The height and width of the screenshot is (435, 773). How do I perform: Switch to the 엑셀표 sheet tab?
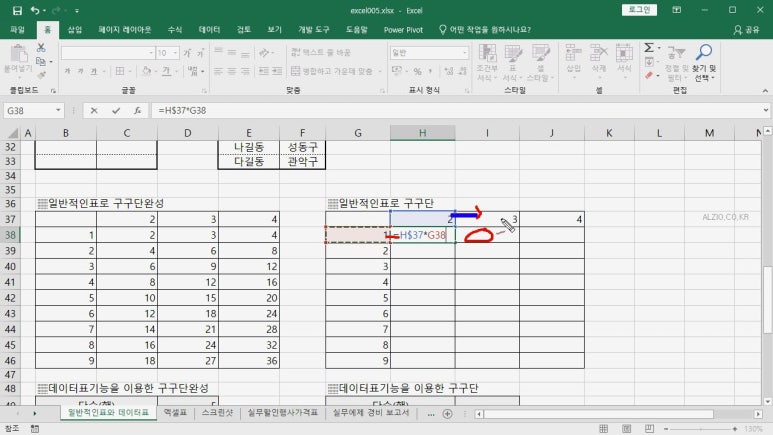[x=175, y=412]
